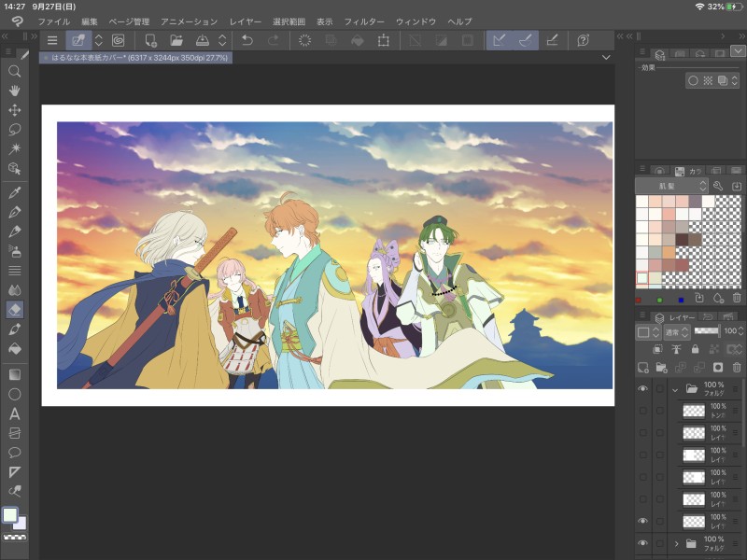Collapse the layer property panel chevron button
The width and height of the screenshot is (747, 560).
[739, 50]
